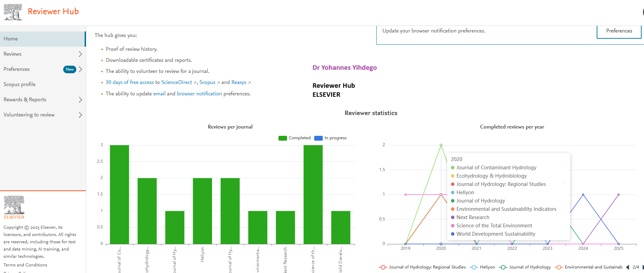Toggle Environmental and Sustainability legend series
Image resolution: width=644 pixels, height=273 pixels.
click(x=589, y=267)
